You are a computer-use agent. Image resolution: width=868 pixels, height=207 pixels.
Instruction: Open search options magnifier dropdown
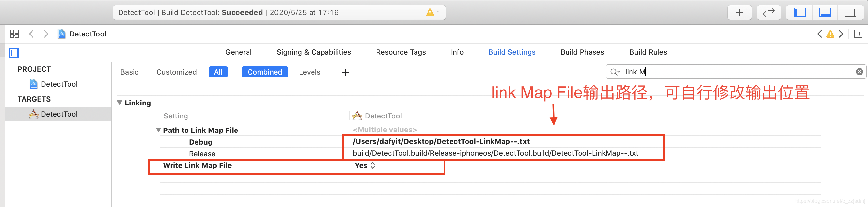pos(615,72)
